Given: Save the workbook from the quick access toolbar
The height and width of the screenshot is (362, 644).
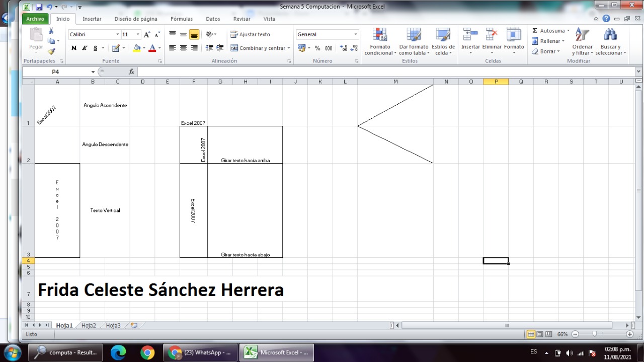Looking at the screenshot, I should pos(39,8).
